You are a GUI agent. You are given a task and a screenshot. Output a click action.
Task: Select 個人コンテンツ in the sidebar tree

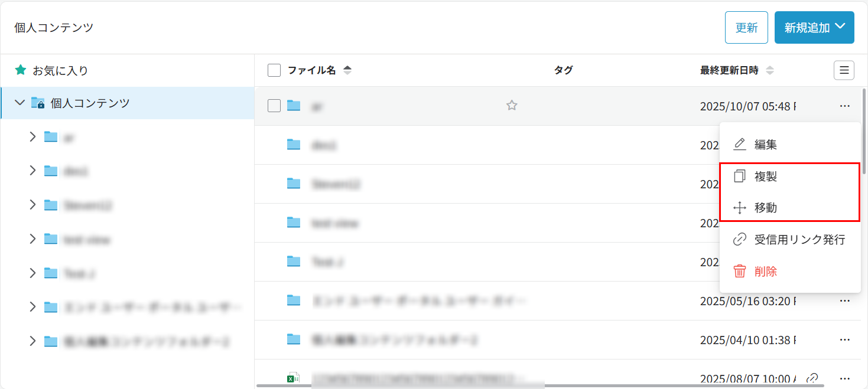coord(90,103)
